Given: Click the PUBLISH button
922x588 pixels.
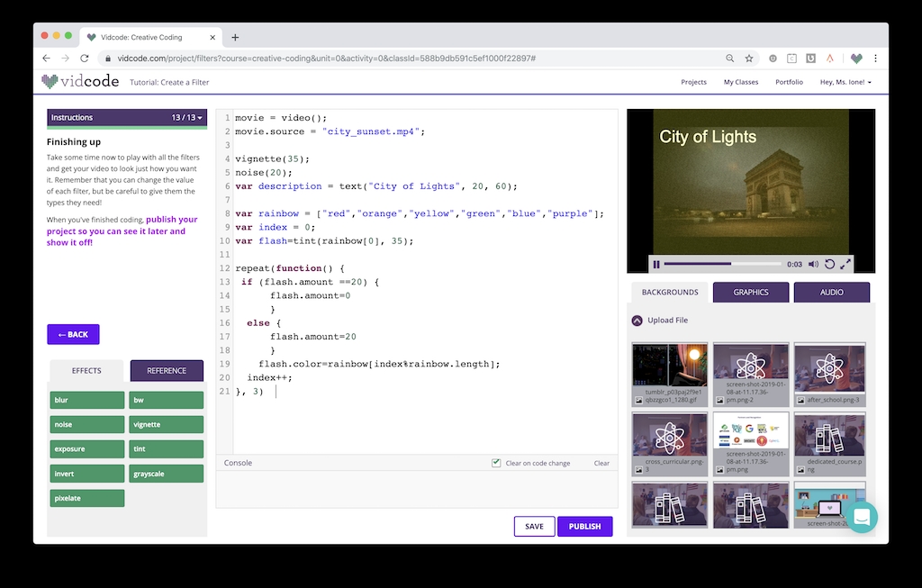Looking at the screenshot, I should 584,526.
